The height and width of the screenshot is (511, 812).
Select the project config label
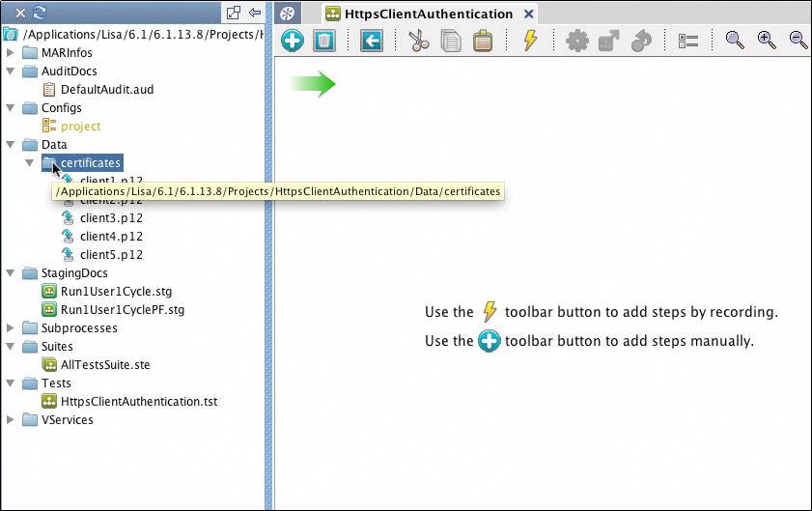[x=81, y=126]
